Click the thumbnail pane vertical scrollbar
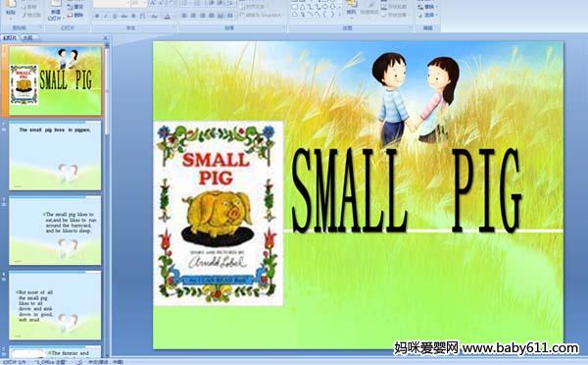 (x=107, y=199)
